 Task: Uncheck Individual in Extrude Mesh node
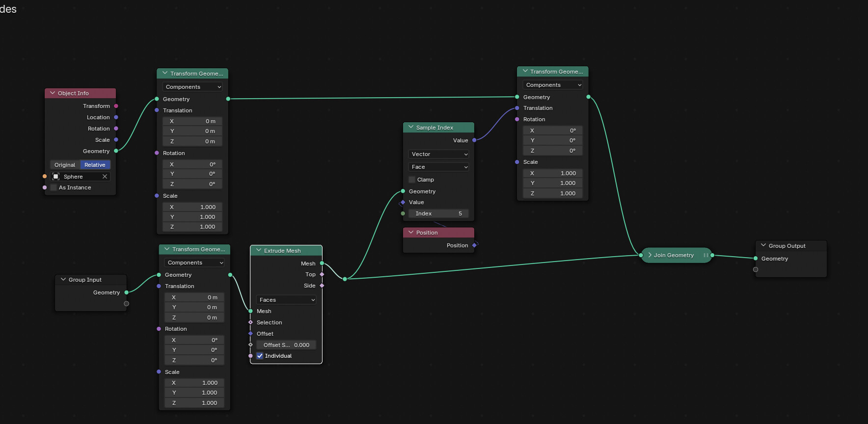[x=260, y=356]
